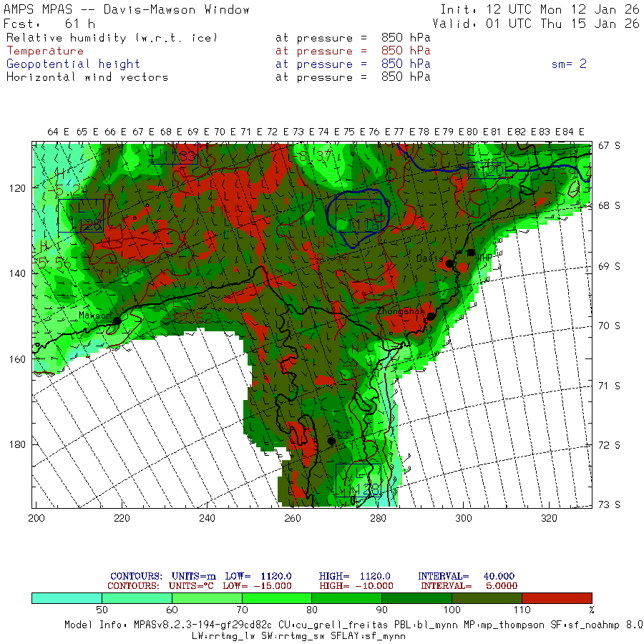This screenshot has height=644, width=644.
Task: Click the y-axis tick label '180'
Action: [17, 445]
